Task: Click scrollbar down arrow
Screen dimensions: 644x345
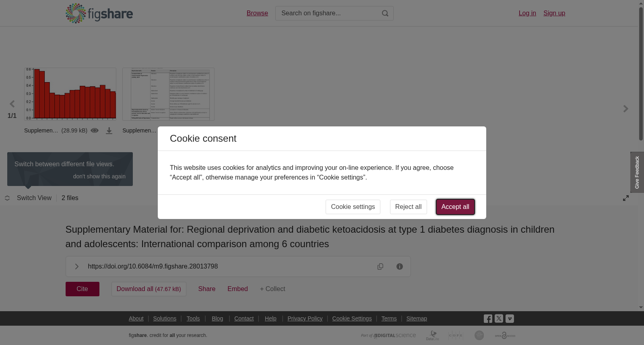Action: point(641,308)
